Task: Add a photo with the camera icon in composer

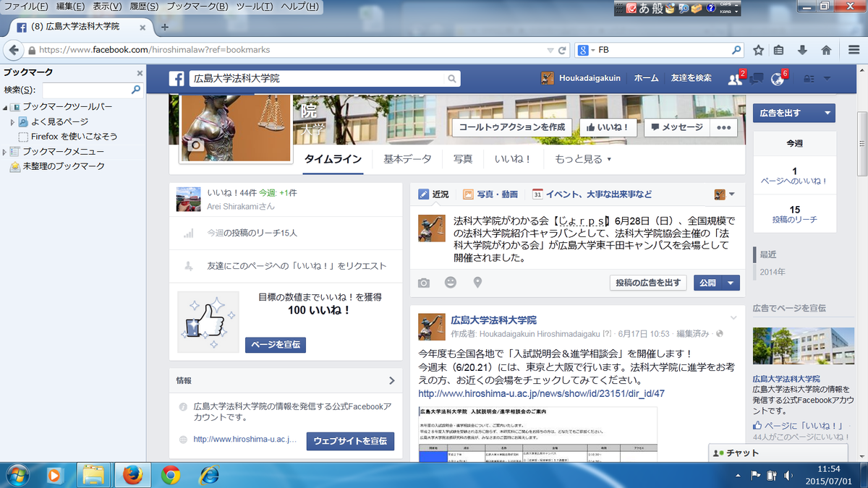Action: pos(424,283)
